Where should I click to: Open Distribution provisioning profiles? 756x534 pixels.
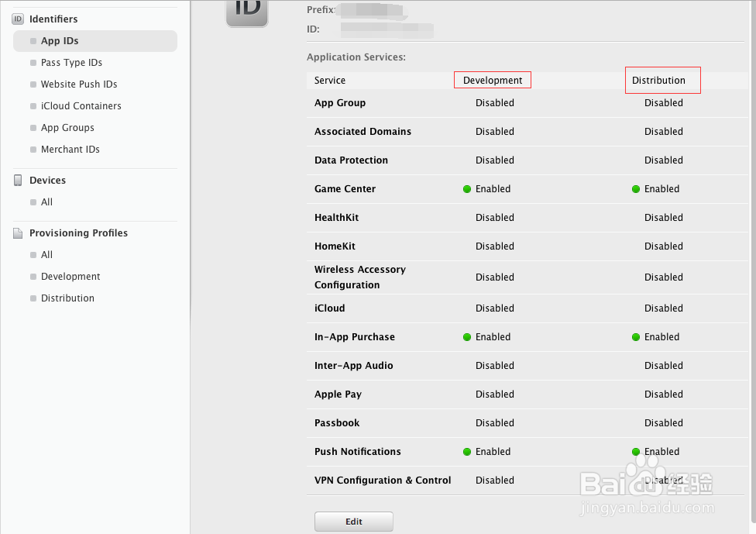click(67, 298)
